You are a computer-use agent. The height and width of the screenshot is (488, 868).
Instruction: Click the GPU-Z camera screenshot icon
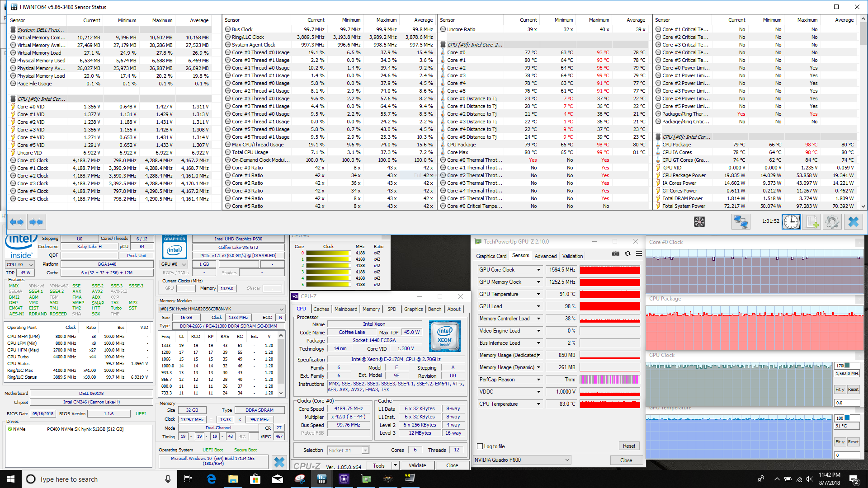tap(616, 254)
